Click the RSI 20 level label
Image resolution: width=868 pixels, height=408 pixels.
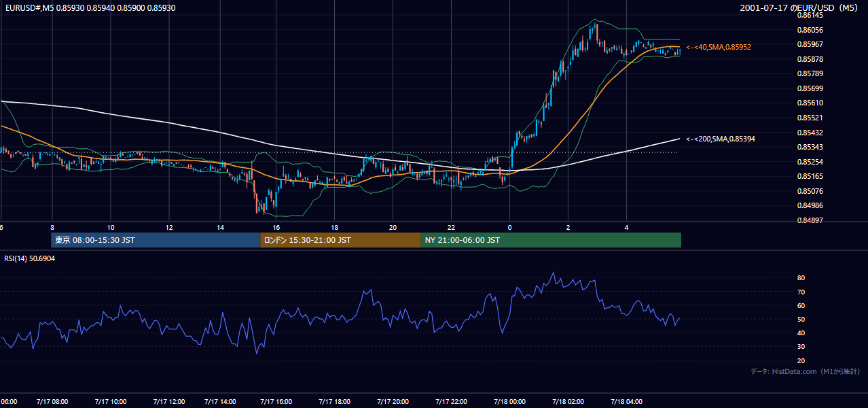tap(801, 360)
